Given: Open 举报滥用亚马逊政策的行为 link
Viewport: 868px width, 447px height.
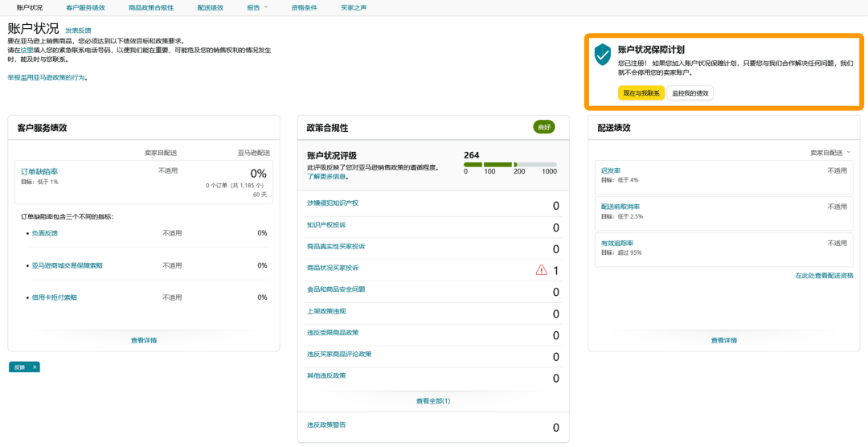Looking at the screenshot, I should pos(47,78).
